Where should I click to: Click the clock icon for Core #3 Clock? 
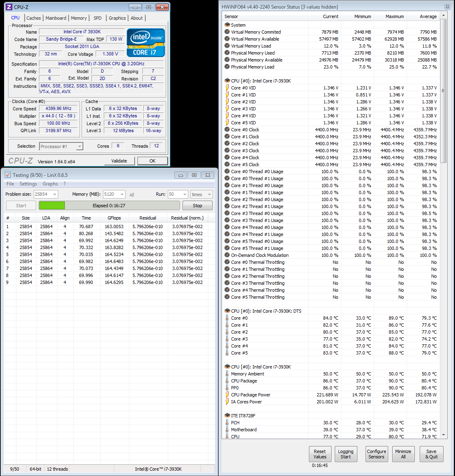[227, 151]
